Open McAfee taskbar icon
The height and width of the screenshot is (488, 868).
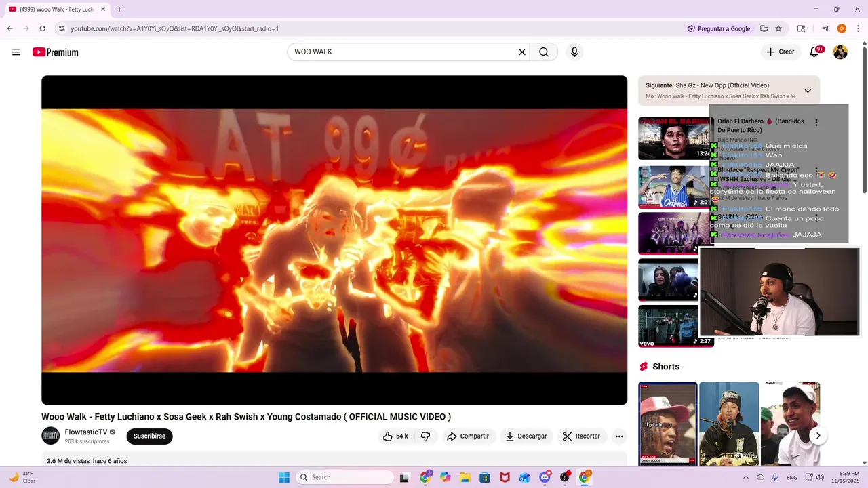click(x=505, y=477)
